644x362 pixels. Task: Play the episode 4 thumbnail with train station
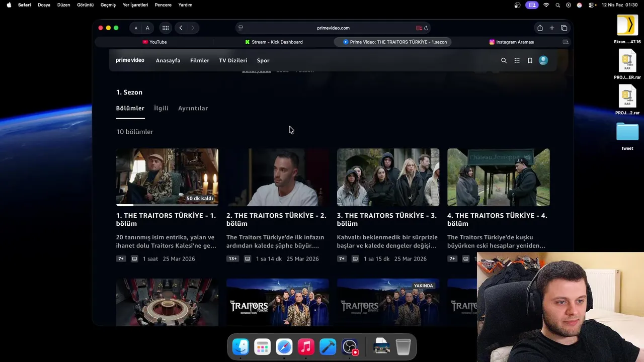click(498, 177)
